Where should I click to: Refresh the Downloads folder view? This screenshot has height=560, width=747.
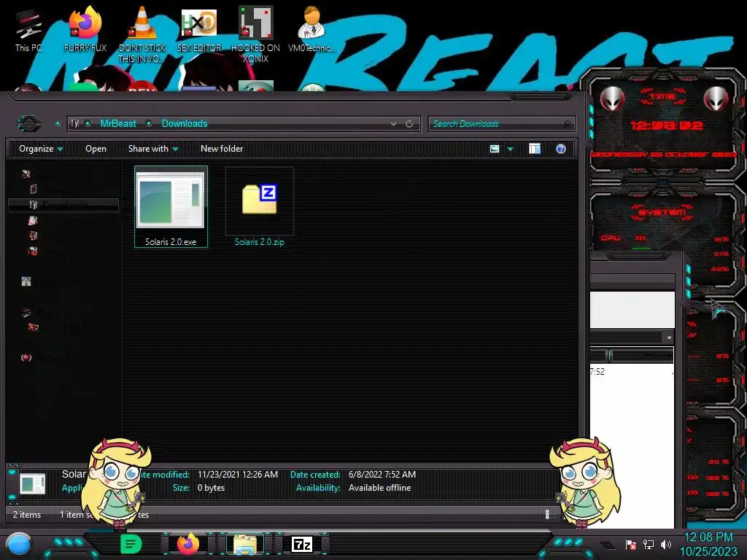click(409, 124)
